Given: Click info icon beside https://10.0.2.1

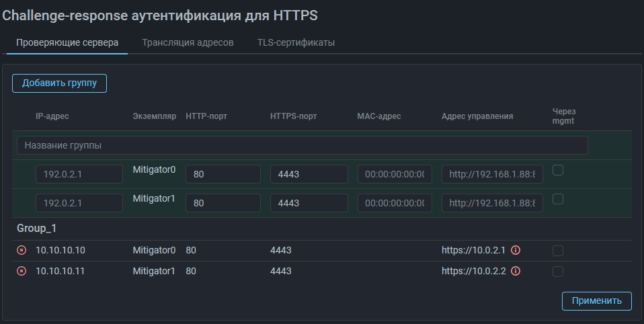Looking at the screenshot, I should [x=516, y=251].
